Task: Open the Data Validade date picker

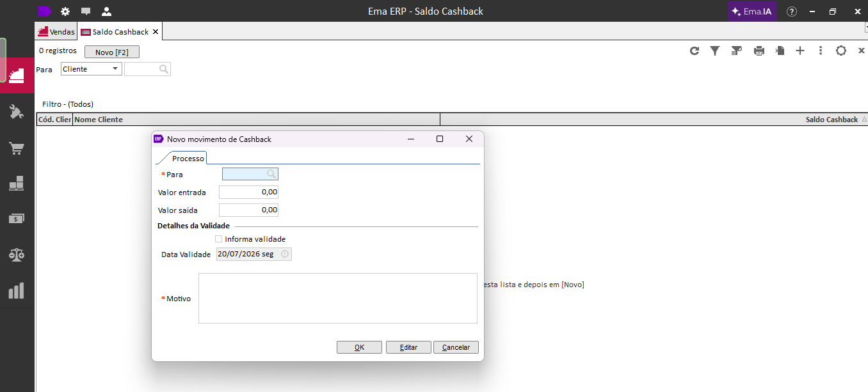Action: tap(285, 254)
